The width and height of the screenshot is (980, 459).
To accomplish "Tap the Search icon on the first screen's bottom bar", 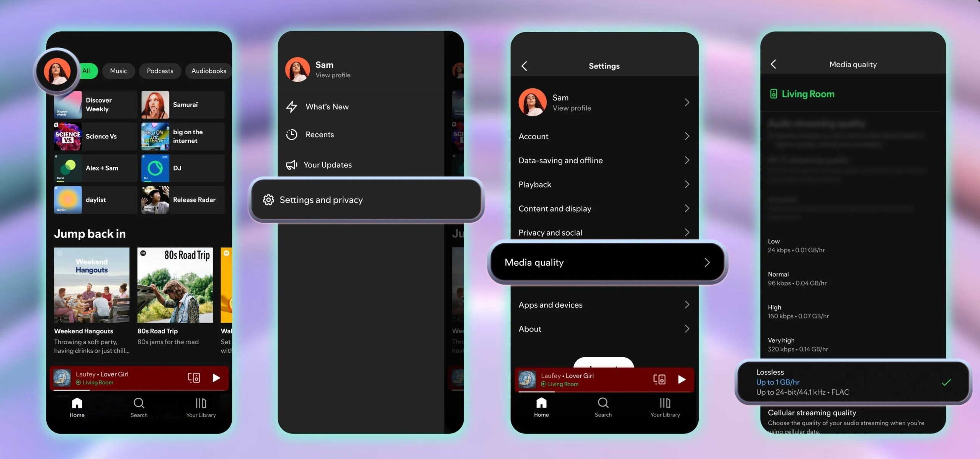I will (139, 403).
